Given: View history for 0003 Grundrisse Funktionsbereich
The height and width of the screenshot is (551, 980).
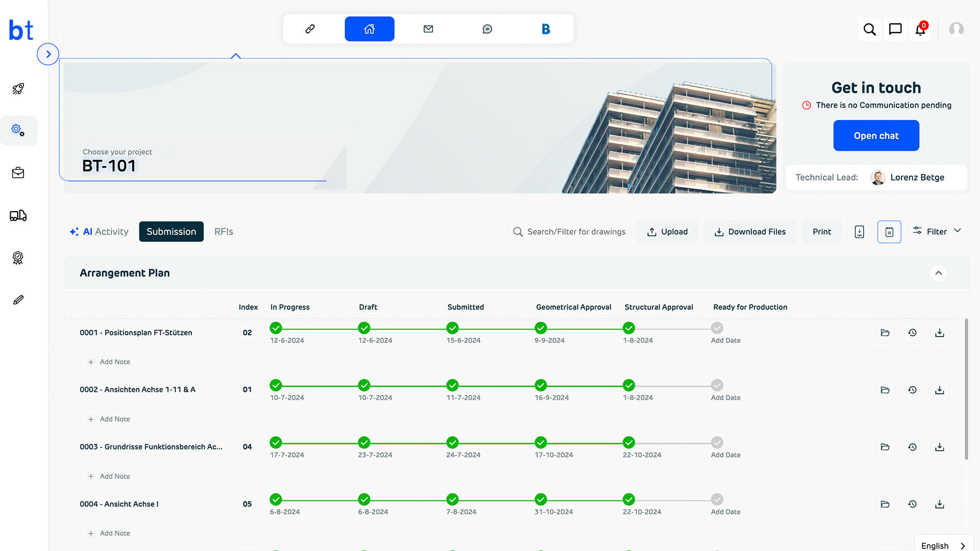Looking at the screenshot, I should pos(913,447).
